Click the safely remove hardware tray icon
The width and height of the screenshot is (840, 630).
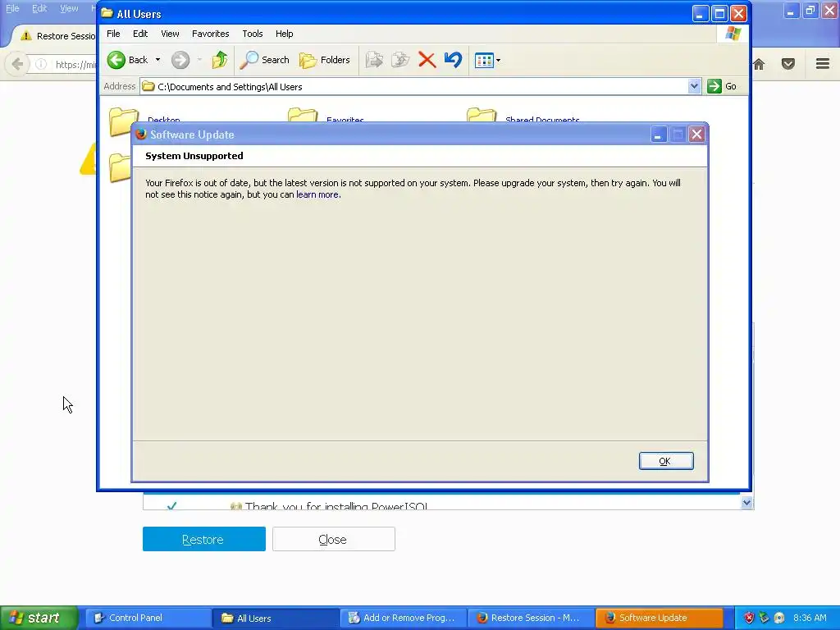[x=764, y=618]
